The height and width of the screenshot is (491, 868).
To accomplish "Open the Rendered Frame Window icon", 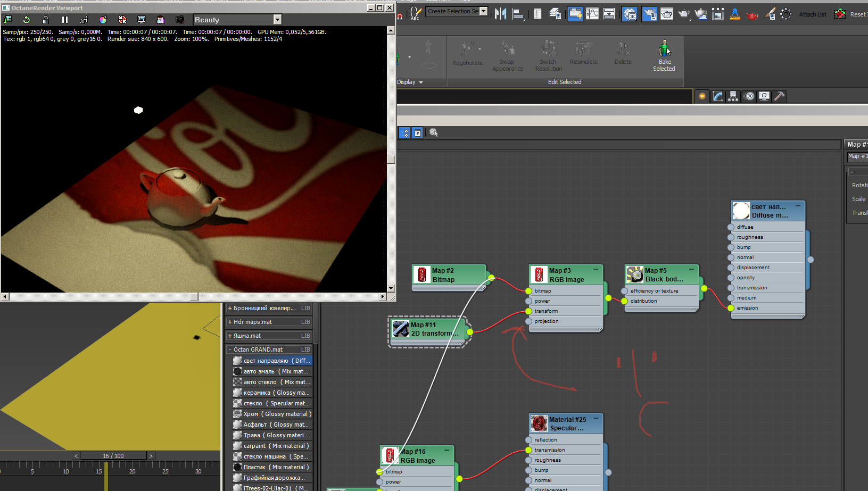I will 667,14.
